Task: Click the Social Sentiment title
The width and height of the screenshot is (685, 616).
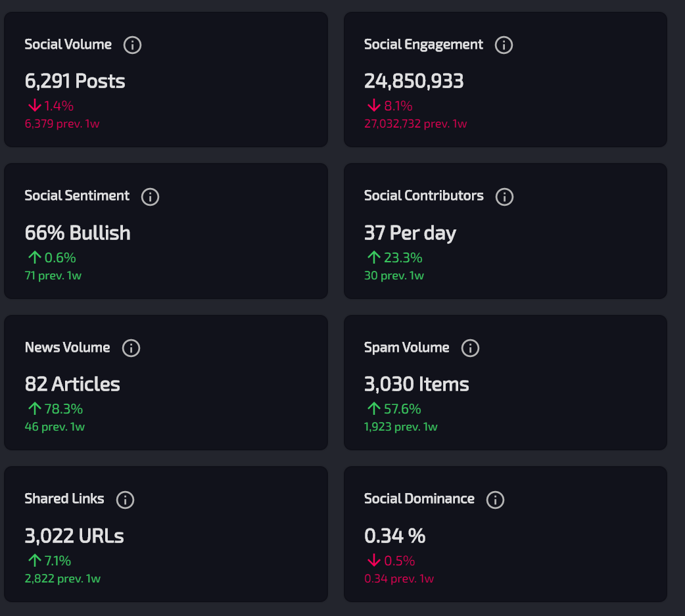Action: coord(77,196)
